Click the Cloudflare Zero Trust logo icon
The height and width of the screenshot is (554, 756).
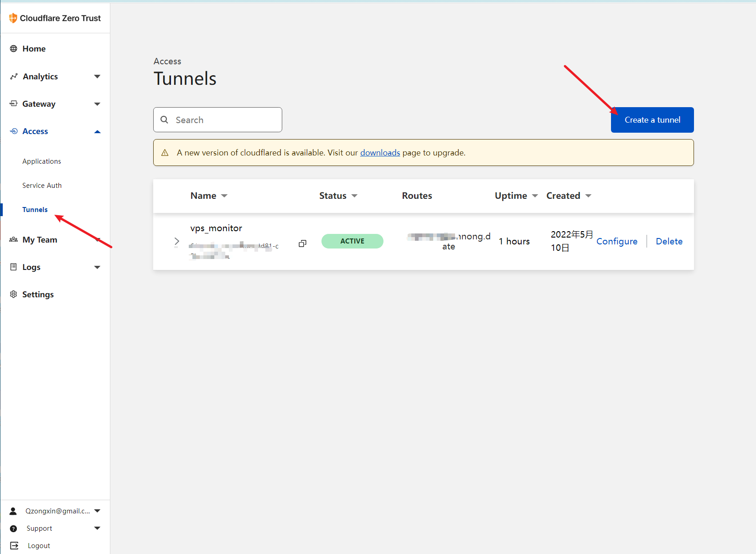click(x=13, y=18)
